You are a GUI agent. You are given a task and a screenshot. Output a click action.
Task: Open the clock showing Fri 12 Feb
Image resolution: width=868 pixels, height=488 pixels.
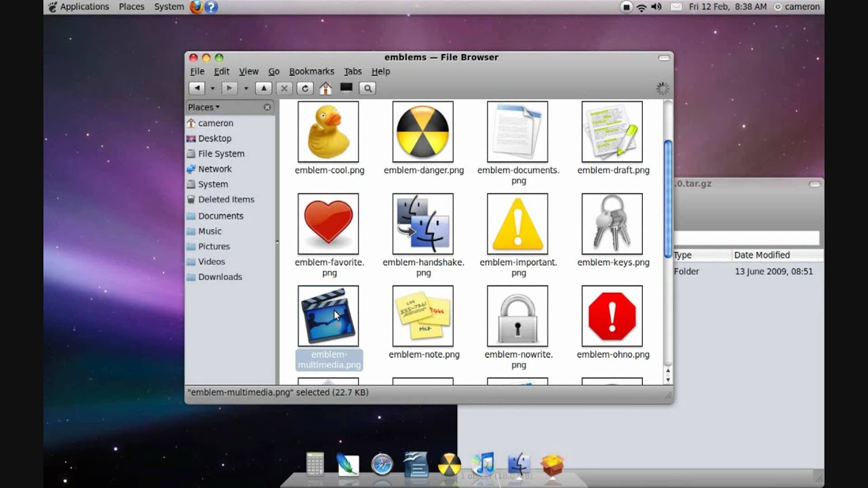(x=728, y=7)
